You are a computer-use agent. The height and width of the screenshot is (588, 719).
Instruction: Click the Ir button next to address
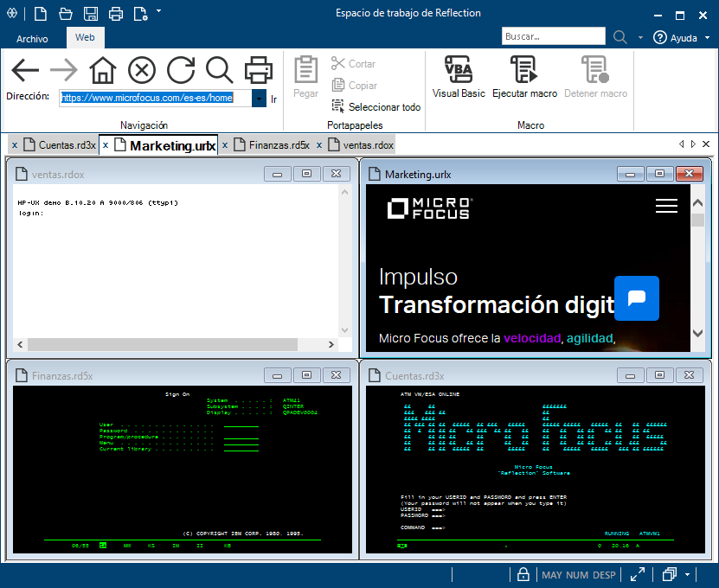pos(273,99)
